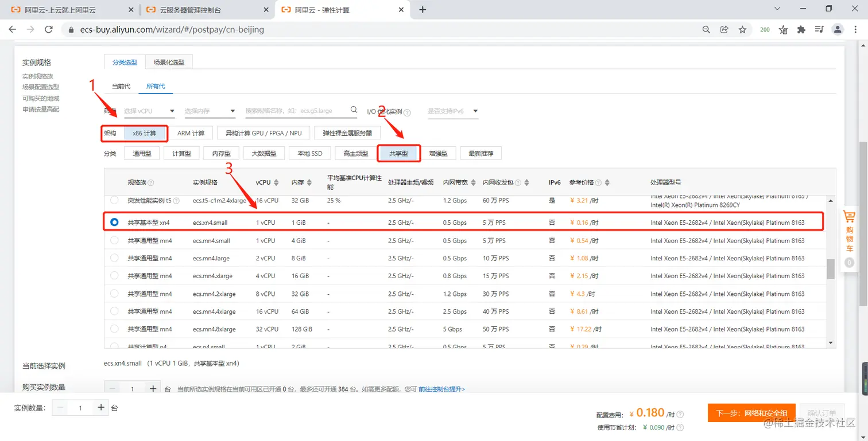The height and width of the screenshot is (441, 868).
Task: Select the ecs.t5-c1m2.4xlarge radio button
Action: (x=114, y=200)
